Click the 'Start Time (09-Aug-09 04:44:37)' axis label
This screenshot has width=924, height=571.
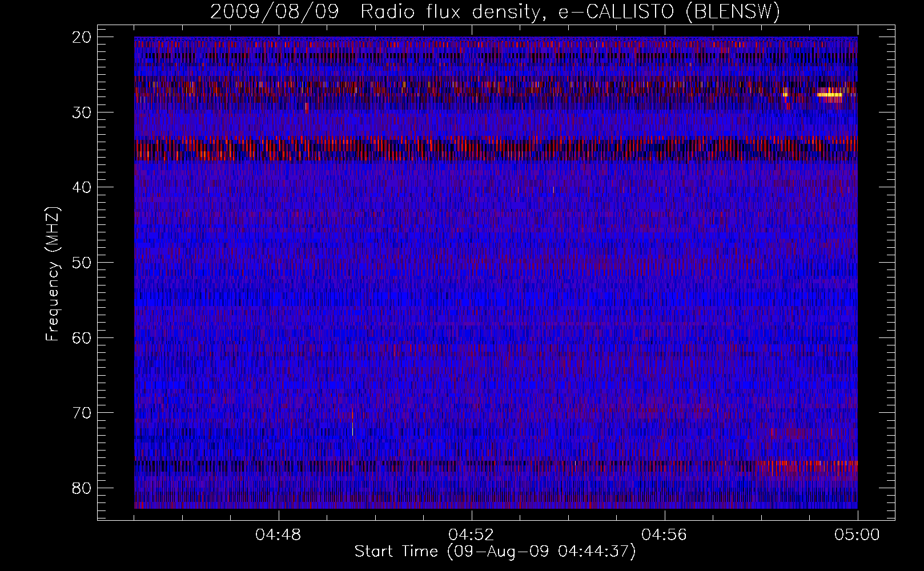point(495,552)
